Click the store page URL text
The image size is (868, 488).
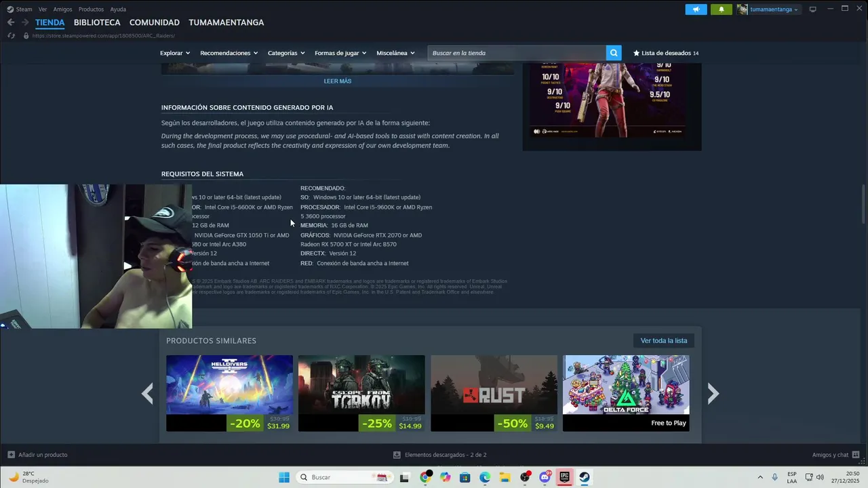coord(104,35)
